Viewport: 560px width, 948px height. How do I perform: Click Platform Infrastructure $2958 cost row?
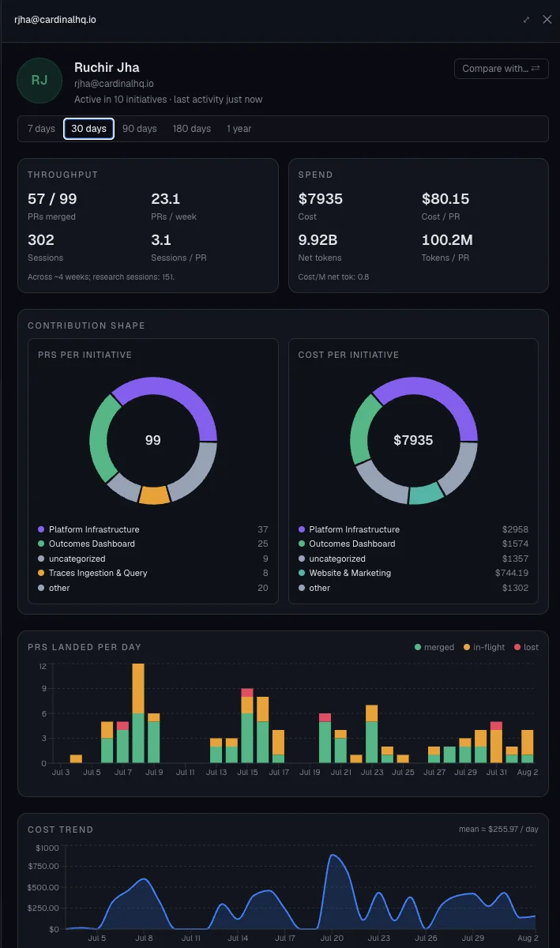(413, 529)
